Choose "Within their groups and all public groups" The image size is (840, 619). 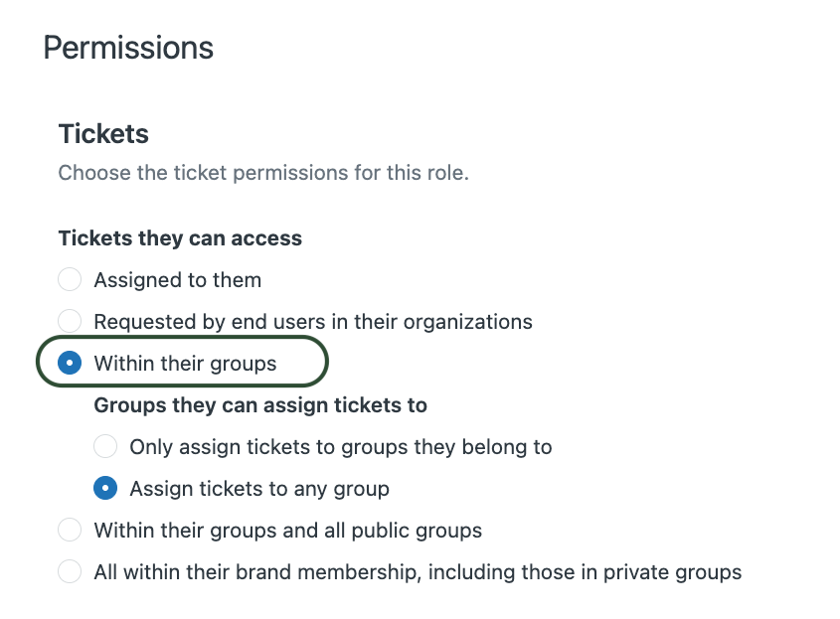pos(70,530)
